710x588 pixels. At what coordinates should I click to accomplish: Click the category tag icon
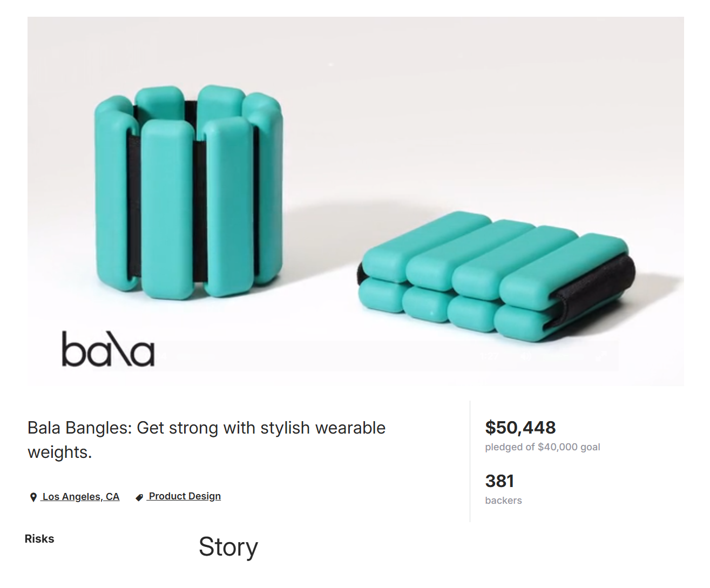point(139,497)
